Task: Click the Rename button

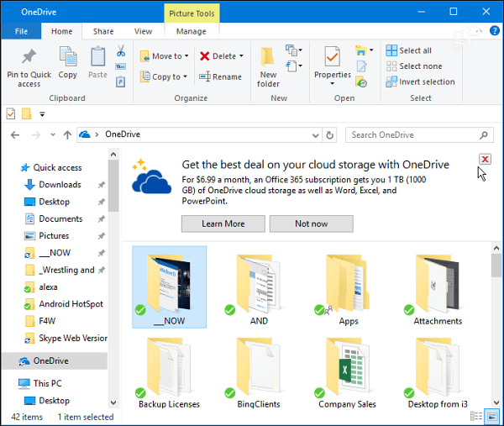Action: tap(220, 76)
